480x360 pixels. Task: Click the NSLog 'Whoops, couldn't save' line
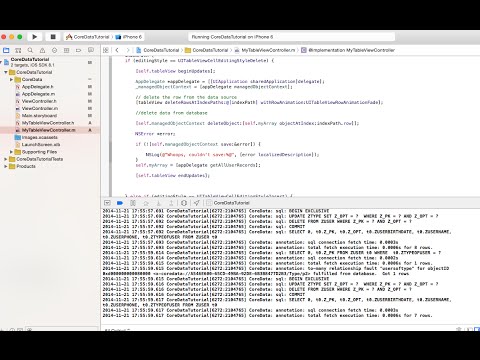click(x=232, y=155)
